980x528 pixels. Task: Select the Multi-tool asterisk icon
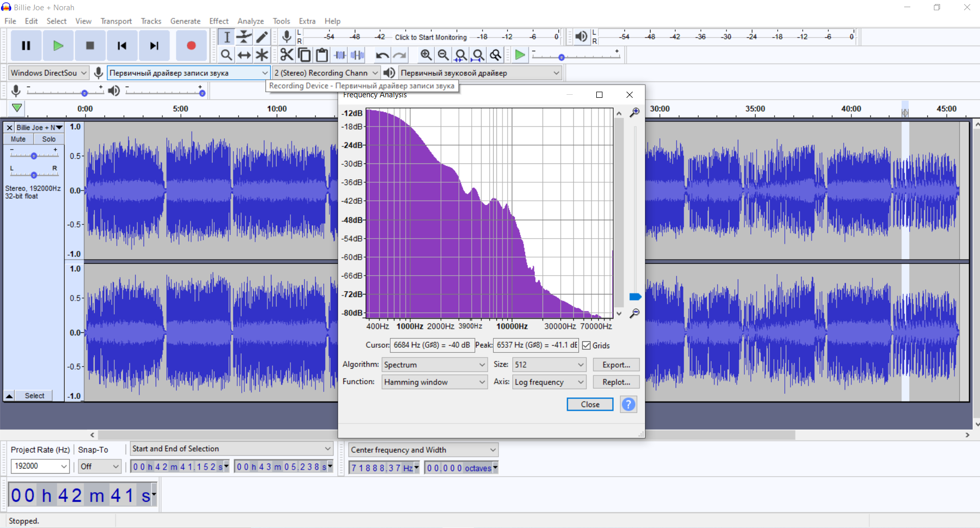262,55
